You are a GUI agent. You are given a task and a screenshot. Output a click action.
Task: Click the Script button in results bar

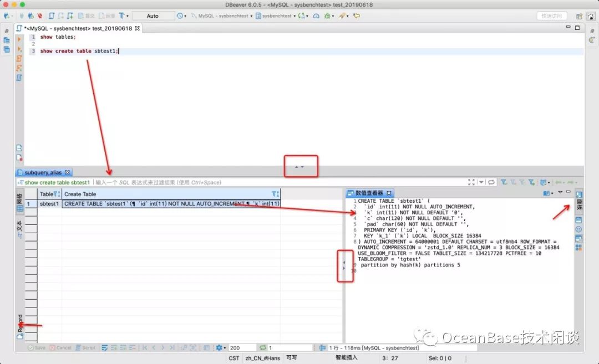click(85, 347)
